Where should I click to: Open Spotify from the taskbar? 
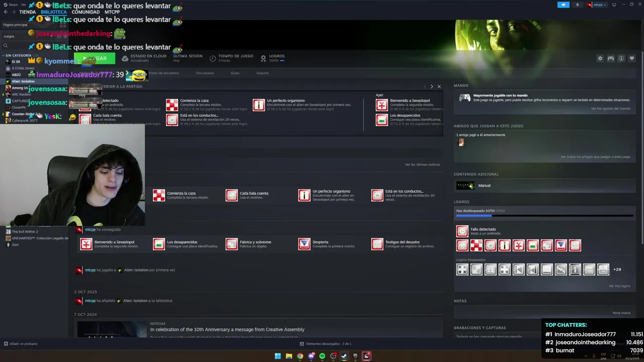322,356
